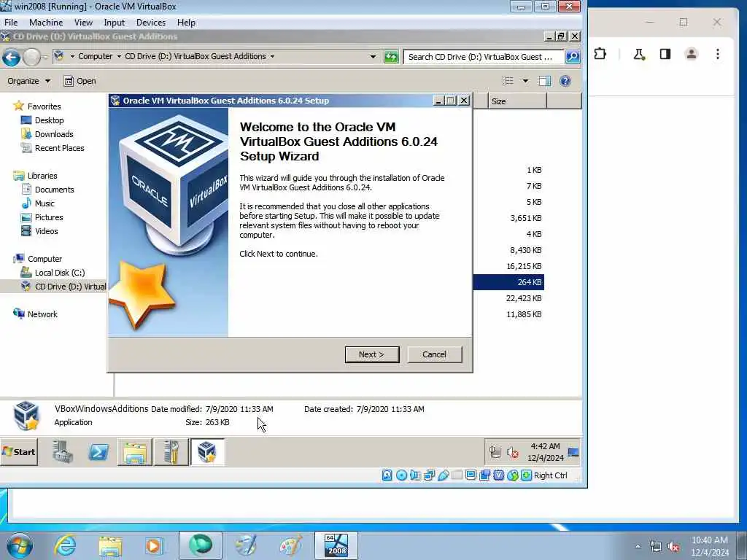Click the Explorer search magnifier button
The image size is (747, 560).
pyautogui.click(x=572, y=57)
